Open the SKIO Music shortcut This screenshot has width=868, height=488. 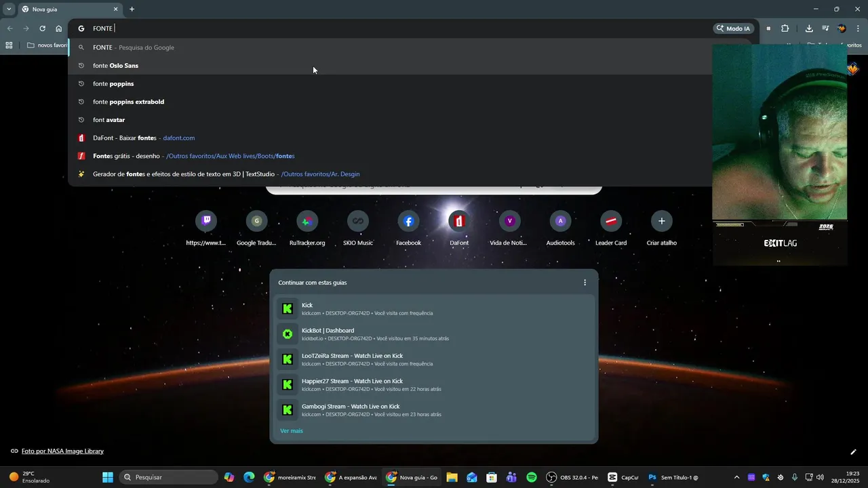(x=358, y=228)
